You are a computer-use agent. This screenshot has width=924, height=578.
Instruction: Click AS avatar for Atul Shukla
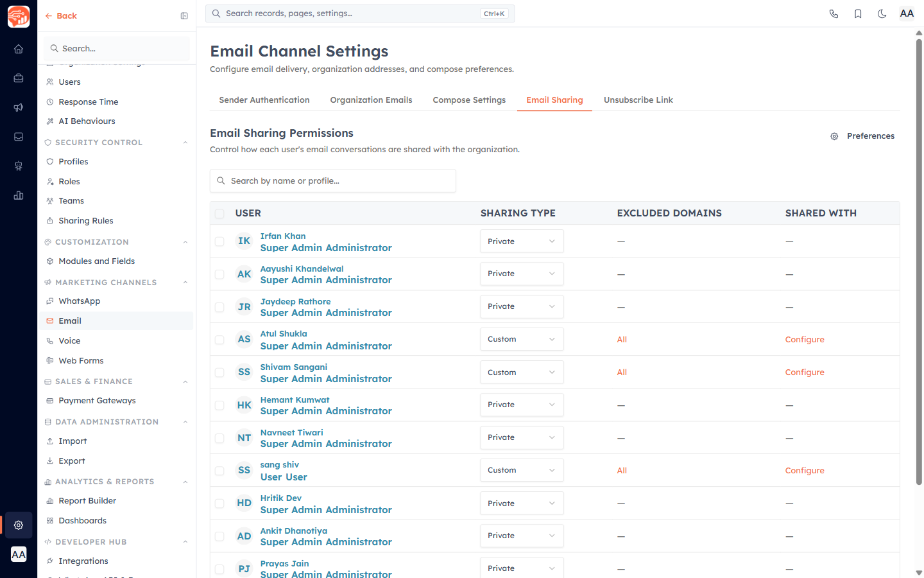(x=244, y=340)
